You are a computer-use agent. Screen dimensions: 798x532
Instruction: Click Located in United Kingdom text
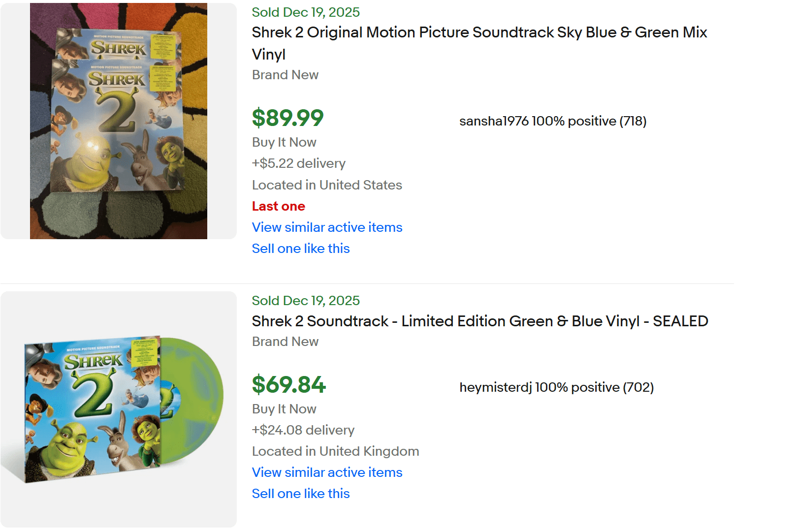pos(335,451)
